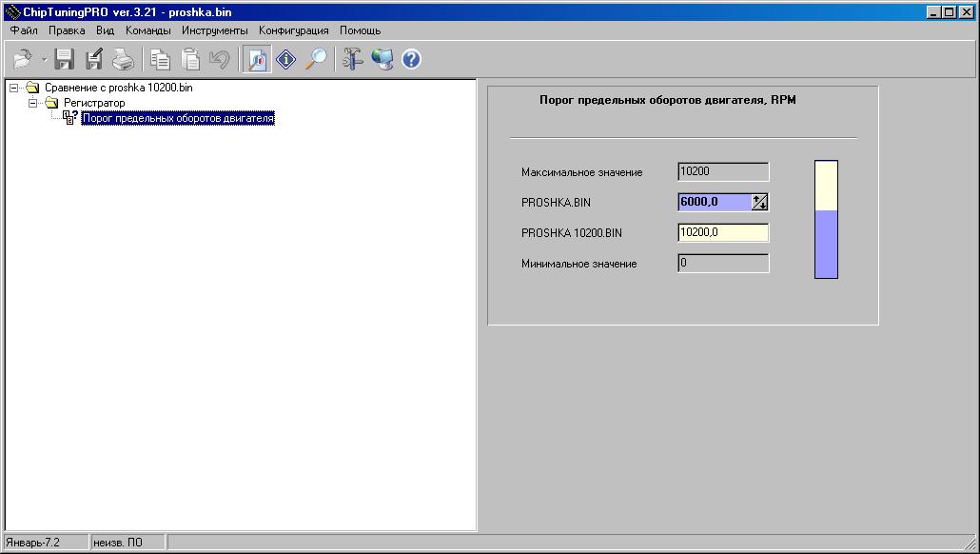980x554 pixels.
Task: Click the magnifying glass search icon
Action: (316, 60)
